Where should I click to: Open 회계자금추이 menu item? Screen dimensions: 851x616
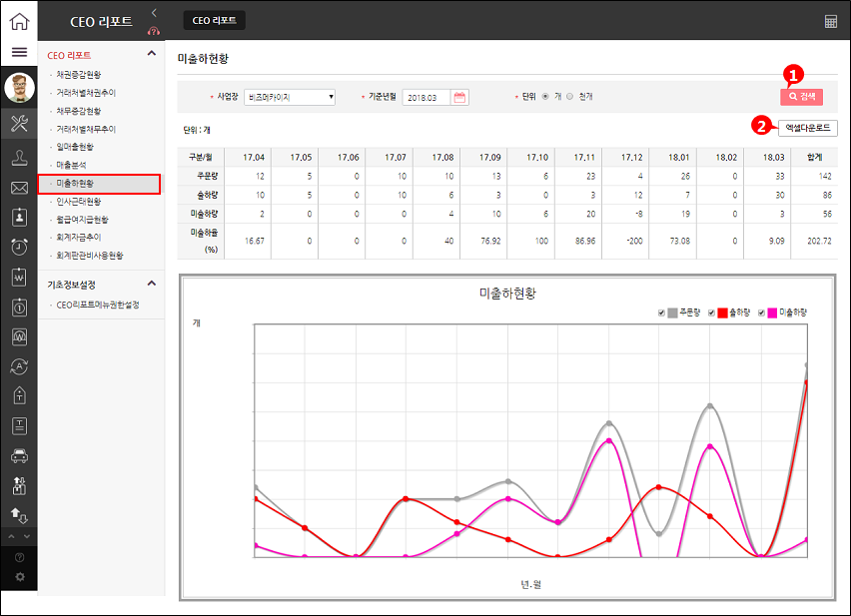[x=79, y=237]
